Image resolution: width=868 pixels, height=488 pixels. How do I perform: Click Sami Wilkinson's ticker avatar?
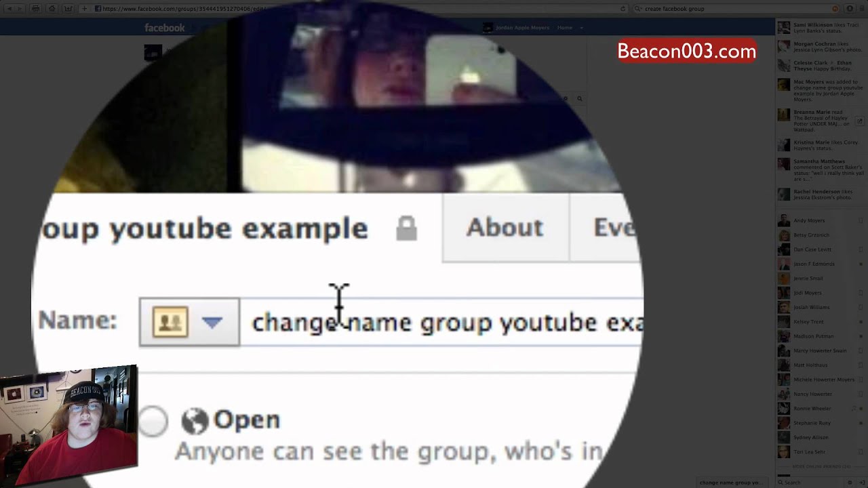pyautogui.click(x=784, y=28)
